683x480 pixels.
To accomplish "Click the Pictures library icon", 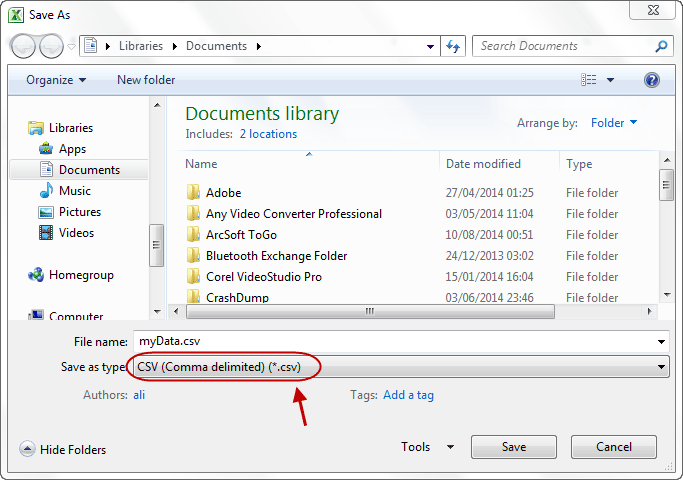I will tap(46, 212).
